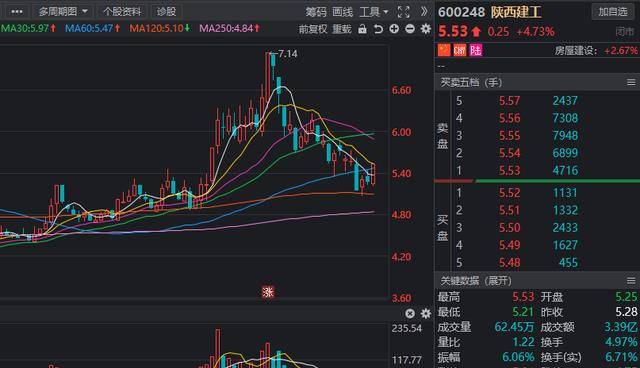The width and height of the screenshot is (640, 368).
Task: Select the 画线 drawing tool
Action: [x=342, y=12]
